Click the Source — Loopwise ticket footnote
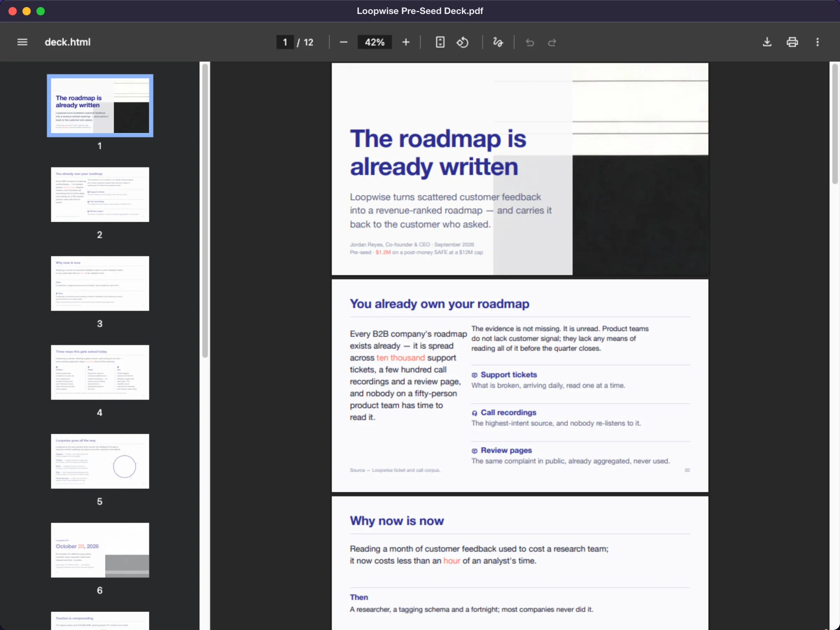Viewport: 840px width, 630px height. [x=395, y=470]
